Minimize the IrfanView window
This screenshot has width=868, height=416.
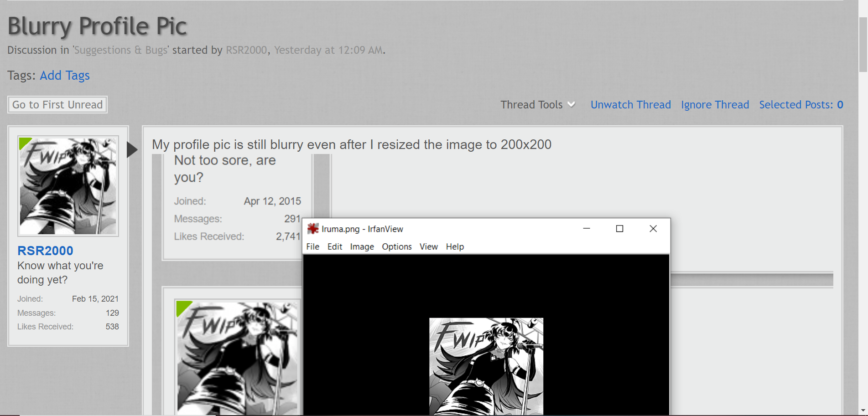click(x=587, y=229)
